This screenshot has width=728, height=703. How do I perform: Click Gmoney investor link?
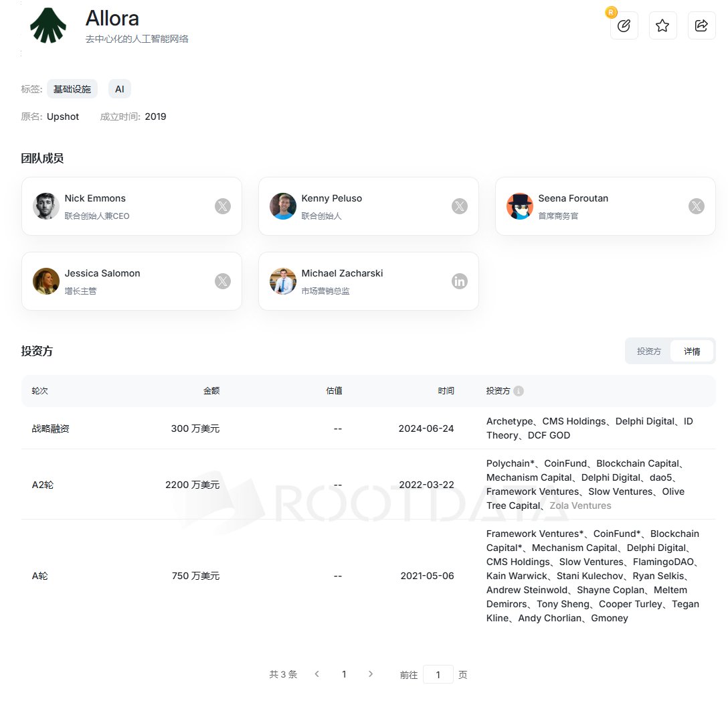pos(609,618)
